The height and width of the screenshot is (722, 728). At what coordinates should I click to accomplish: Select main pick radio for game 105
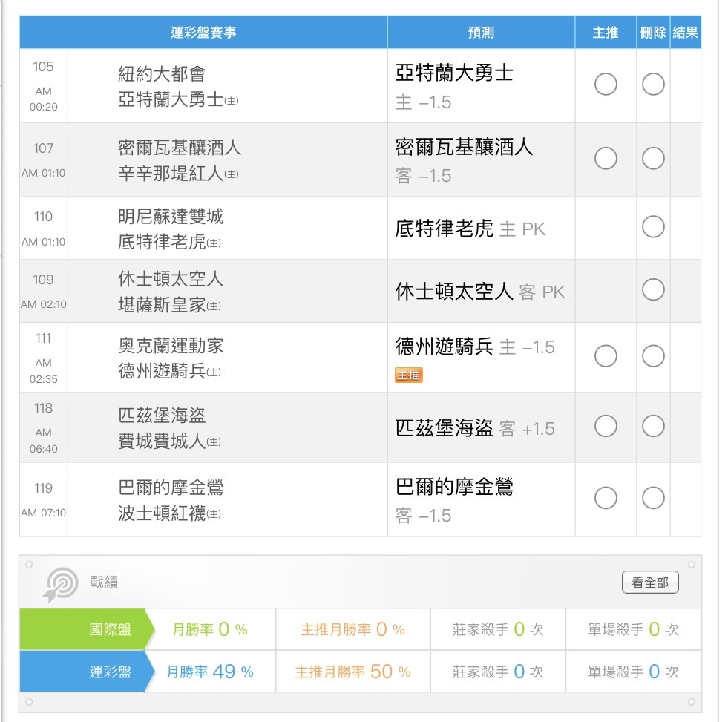(606, 85)
